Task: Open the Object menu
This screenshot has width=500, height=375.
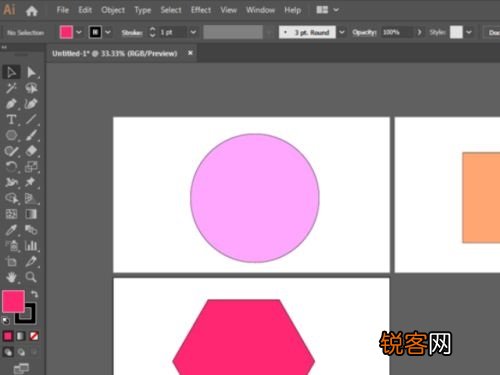Action: coord(113,10)
